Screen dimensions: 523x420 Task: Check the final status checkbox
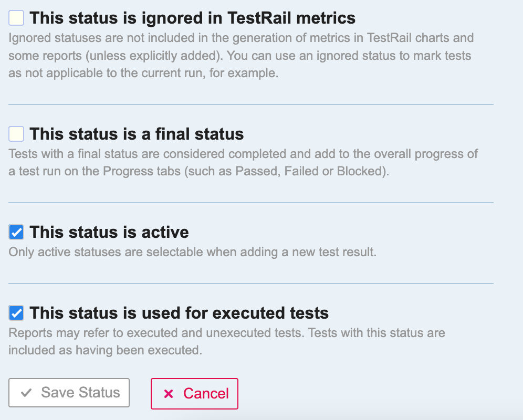tap(16, 134)
